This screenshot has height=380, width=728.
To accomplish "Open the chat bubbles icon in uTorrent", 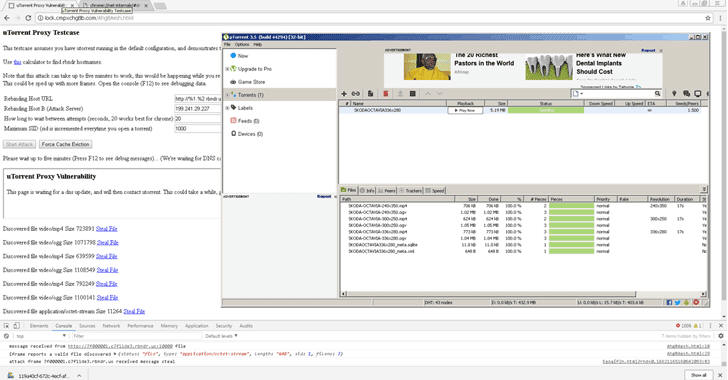I will (686, 93).
